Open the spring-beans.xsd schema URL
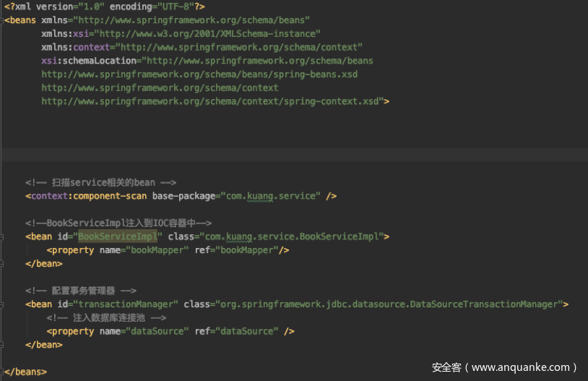The height and width of the screenshot is (381, 588). tap(199, 74)
